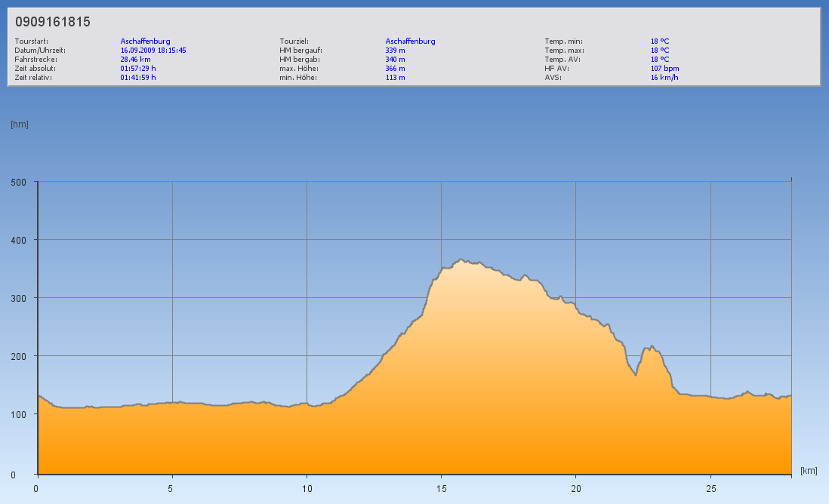Screen dimensions: 829x504
Task: Click the 500 tick on the y-axis
Action: click(x=19, y=182)
